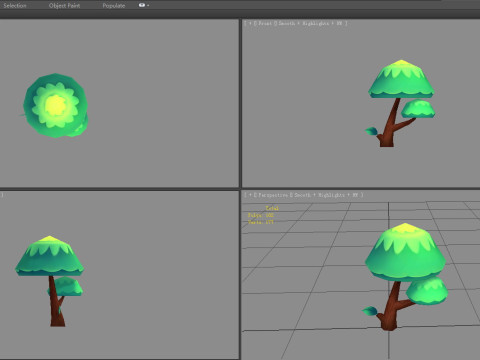Image resolution: width=480 pixels, height=360 pixels.
Task: Select the large tree canopy in Front viewport
Action: coord(401,79)
